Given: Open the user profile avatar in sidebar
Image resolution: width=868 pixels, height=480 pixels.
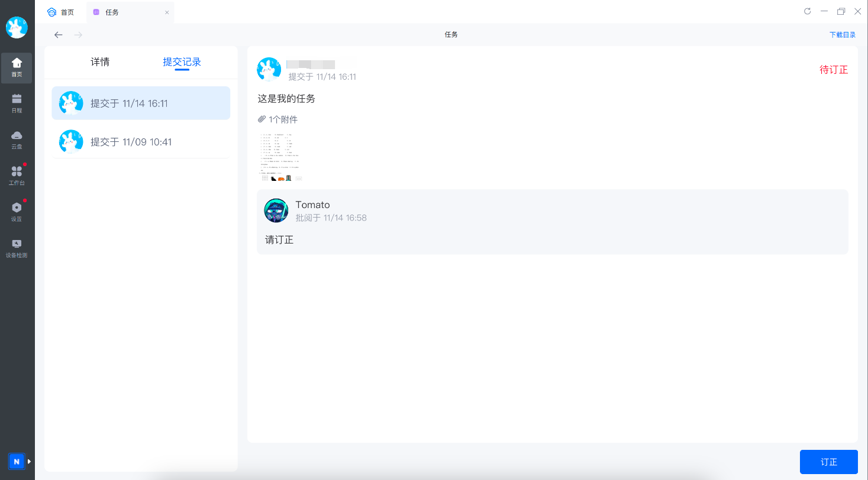Looking at the screenshot, I should click(x=17, y=27).
